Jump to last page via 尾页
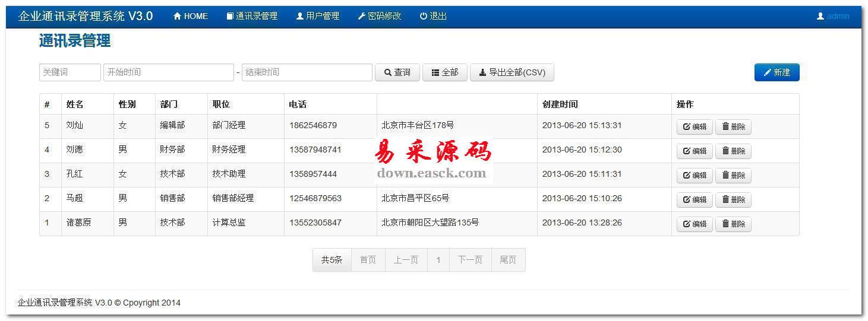Screen dimensions: 868x321 click(x=508, y=260)
